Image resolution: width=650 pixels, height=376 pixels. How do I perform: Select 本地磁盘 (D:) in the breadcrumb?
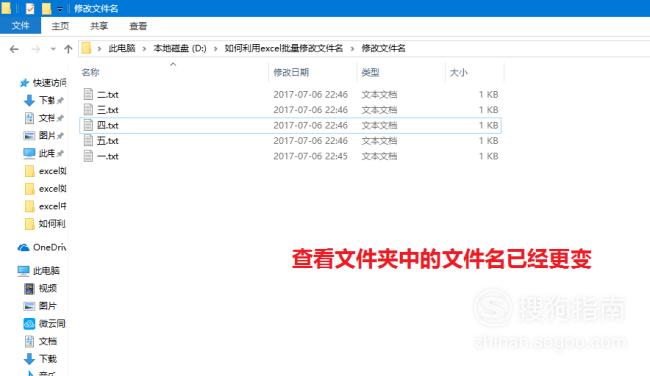[x=180, y=48]
